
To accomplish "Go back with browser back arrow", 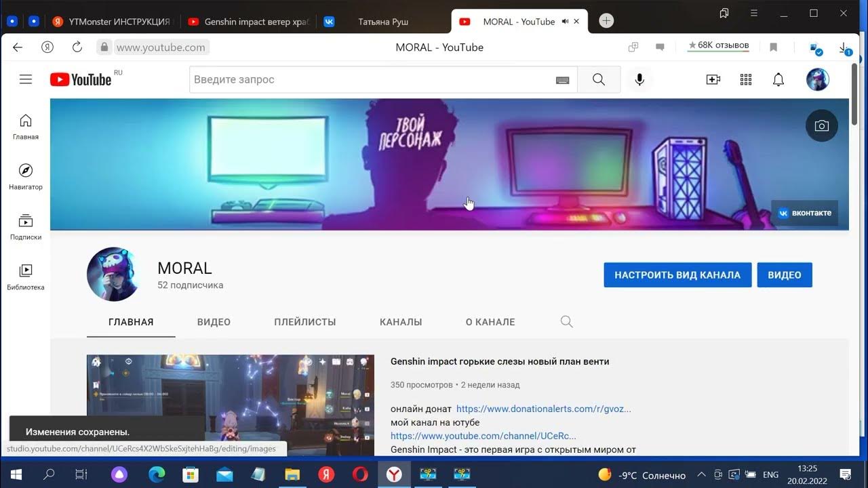I will click(x=18, y=47).
